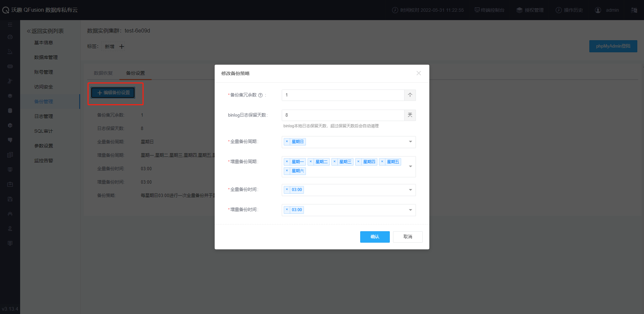Open 数据库管理 in the instance menu
This screenshot has height=314, width=644.
tap(46, 57)
